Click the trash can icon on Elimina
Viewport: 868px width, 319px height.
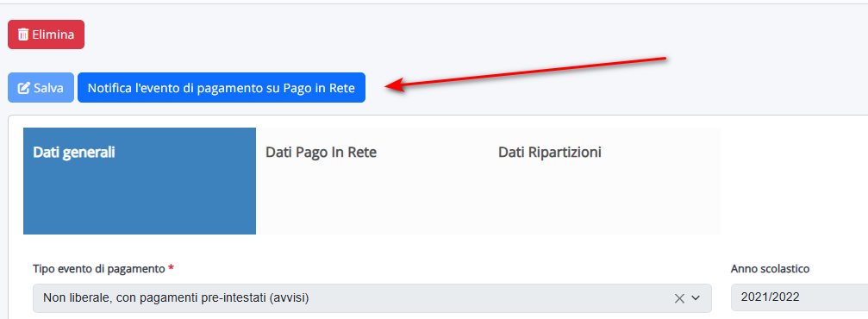coord(23,34)
